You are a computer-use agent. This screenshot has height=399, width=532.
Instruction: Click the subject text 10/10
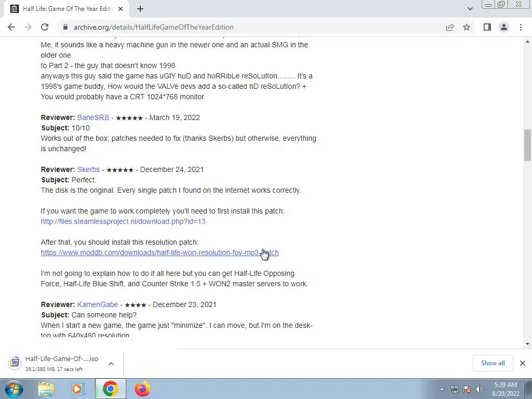point(81,128)
